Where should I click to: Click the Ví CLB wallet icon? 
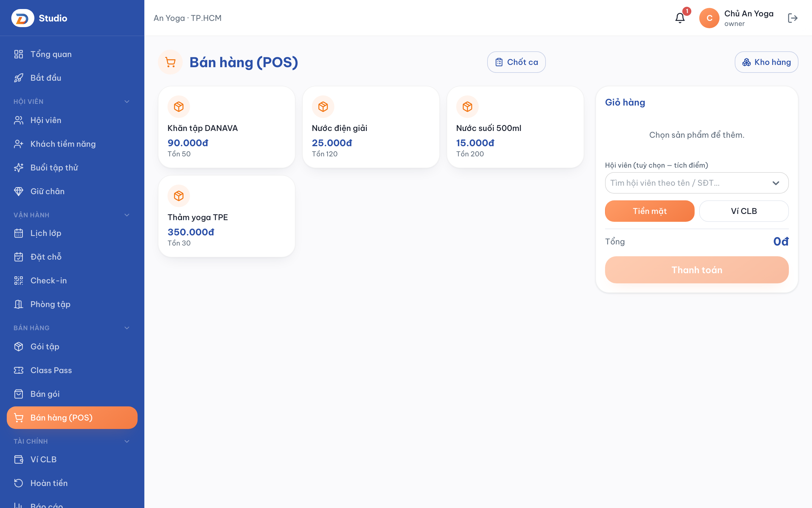click(x=18, y=460)
